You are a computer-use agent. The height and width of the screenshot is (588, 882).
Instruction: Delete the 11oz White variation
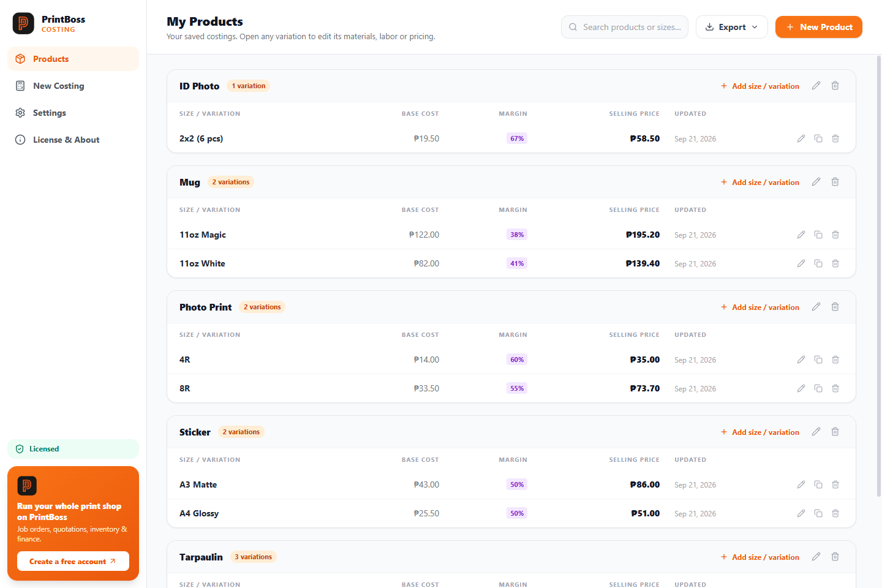click(x=835, y=263)
